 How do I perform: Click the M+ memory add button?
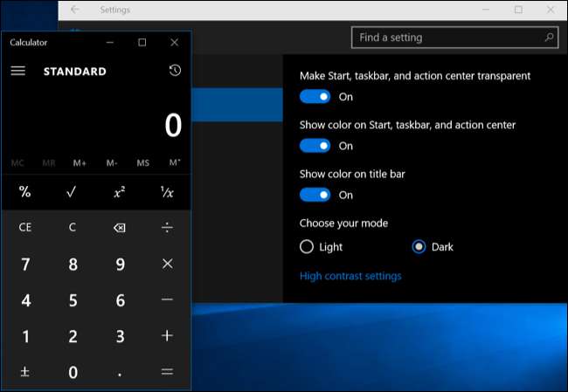[80, 163]
